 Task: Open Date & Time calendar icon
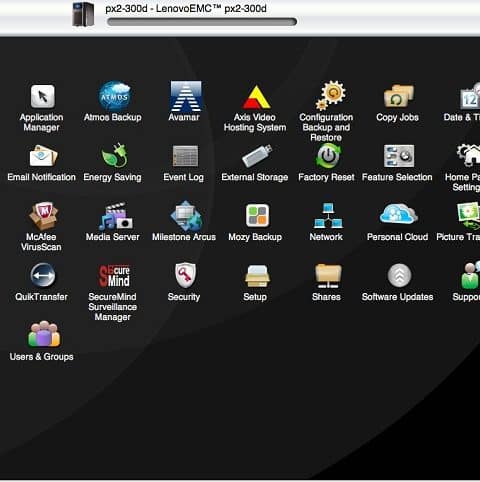[470, 97]
